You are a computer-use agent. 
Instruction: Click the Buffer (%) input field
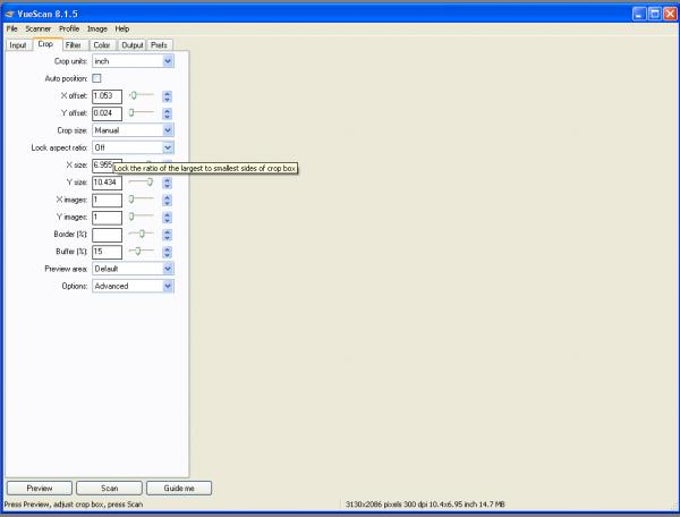(107, 252)
